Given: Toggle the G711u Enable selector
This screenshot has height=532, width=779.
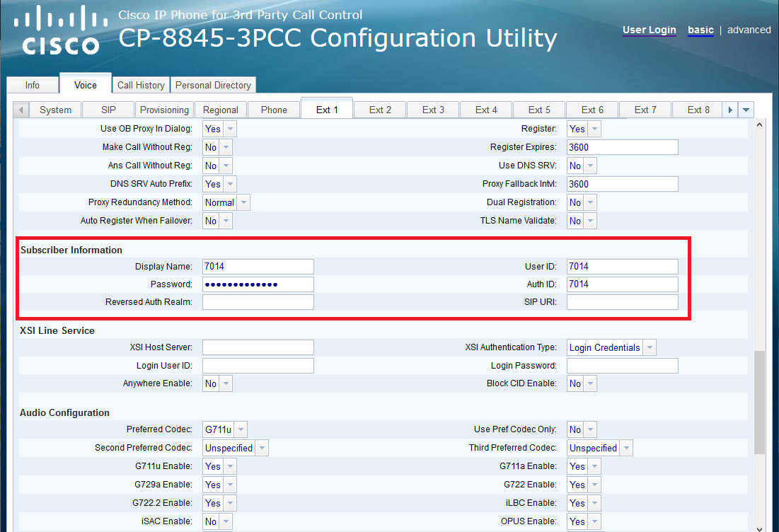Looking at the screenshot, I should (x=219, y=466).
